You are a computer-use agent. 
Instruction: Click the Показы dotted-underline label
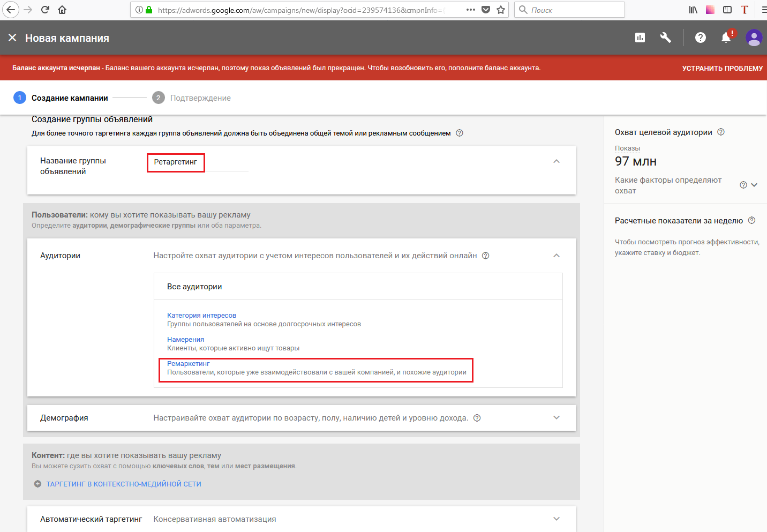click(627, 148)
